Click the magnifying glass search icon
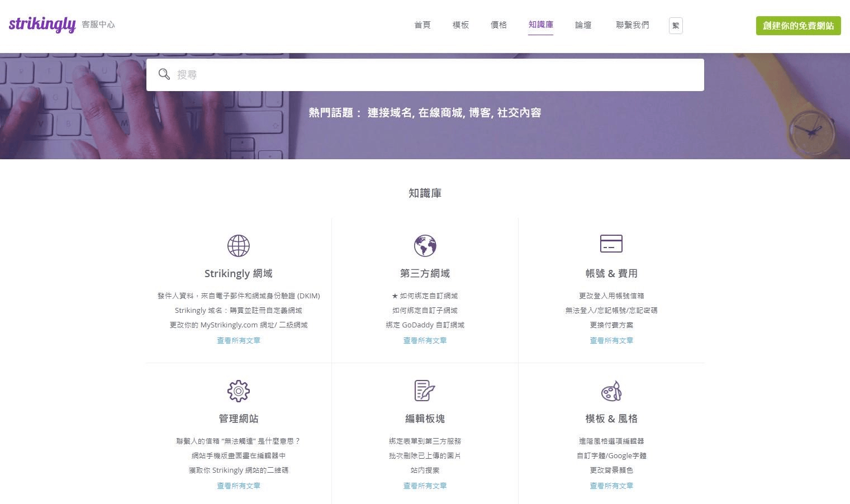The image size is (850, 504). point(164,74)
